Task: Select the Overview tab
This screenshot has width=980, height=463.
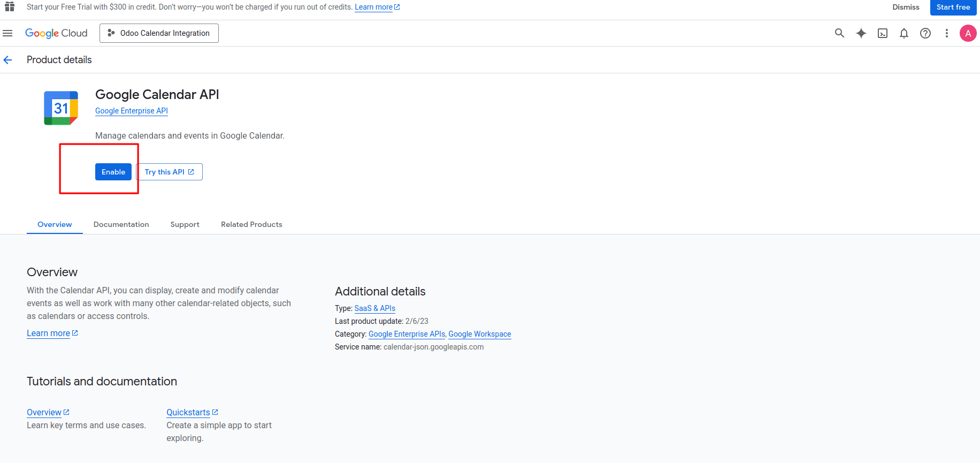Action: tap(55, 224)
